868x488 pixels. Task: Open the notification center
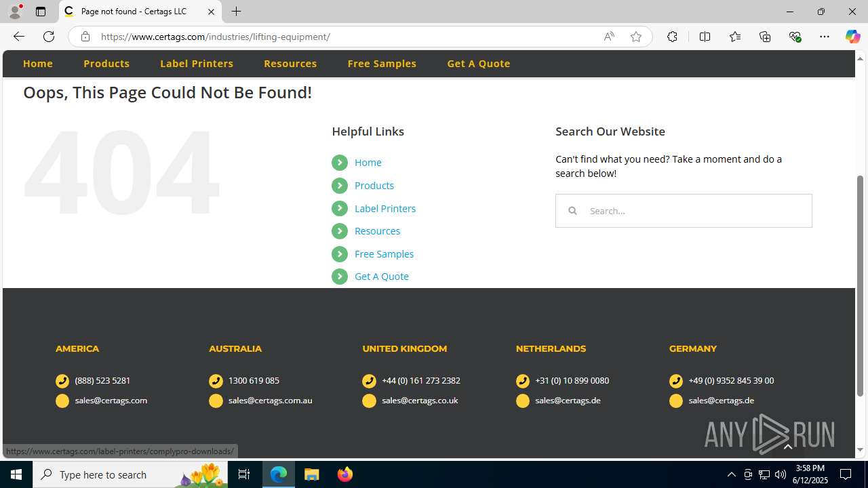coord(846,474)
